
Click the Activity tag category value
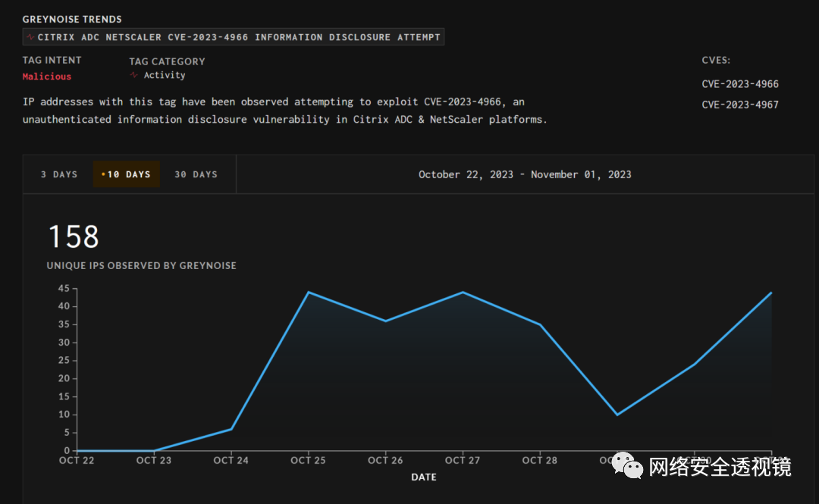pos(165,75)
